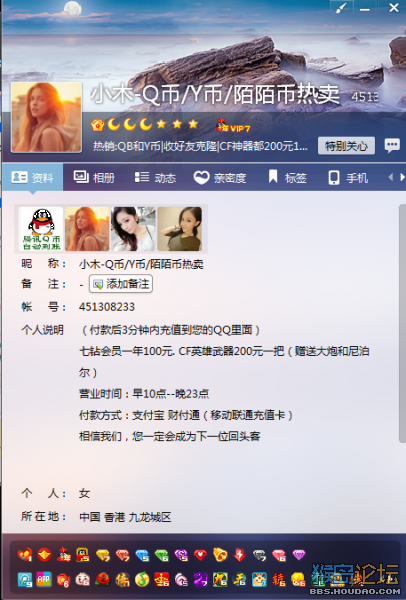Switch to the 相册 album tab
The height and width of the screenshot is (600, 406).
(x=94, y=177)
